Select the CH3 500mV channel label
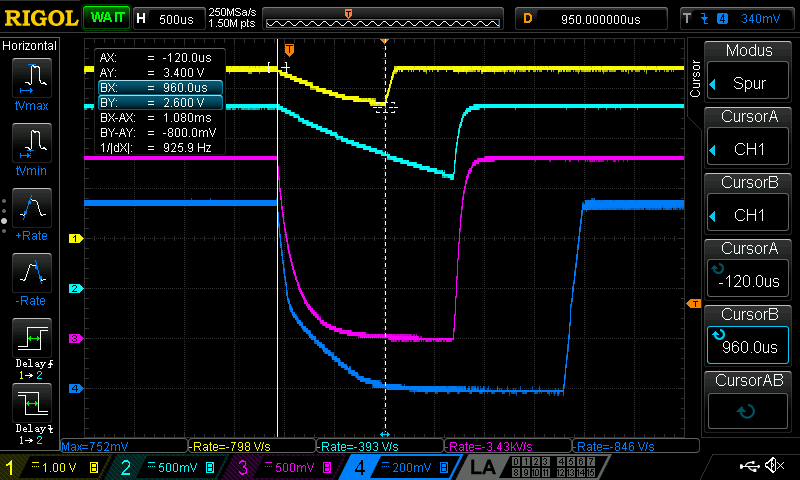Image resolution: width=800 pixels, height=480 pixels. pyautogui.click(x=285, y=467)
